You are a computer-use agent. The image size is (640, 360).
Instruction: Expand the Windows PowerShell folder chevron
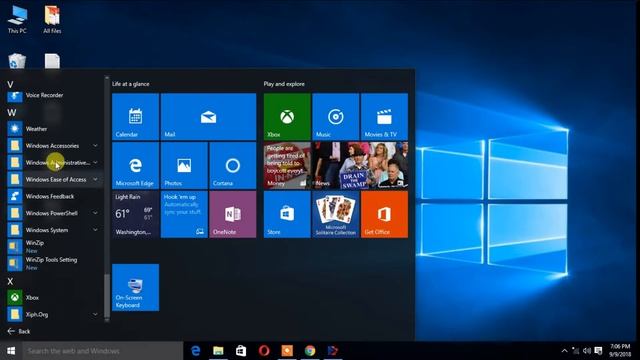(x=95, y=213)
